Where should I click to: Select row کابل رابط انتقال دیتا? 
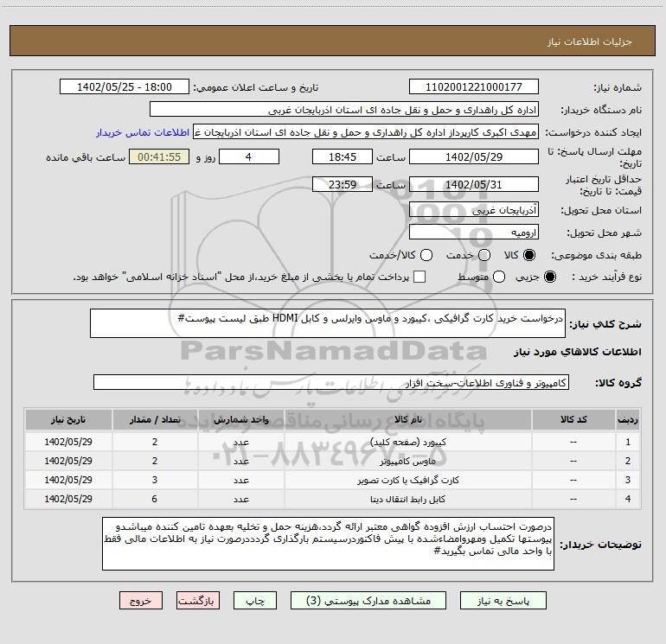click(x=333, y=500)
